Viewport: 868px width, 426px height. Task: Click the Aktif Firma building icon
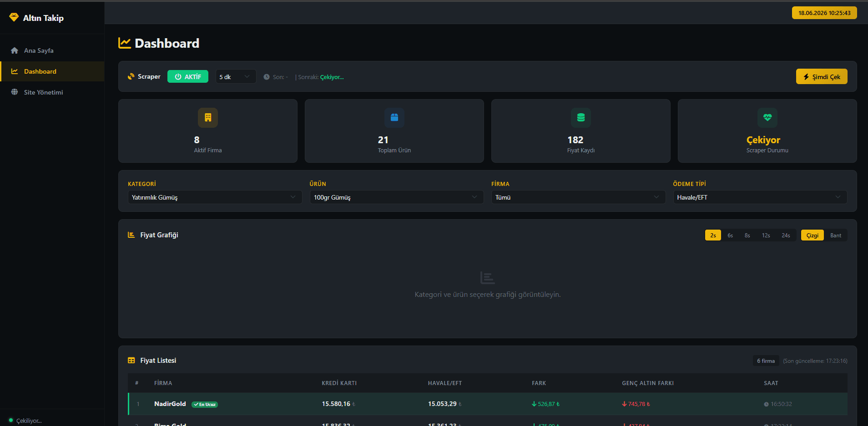(208, 117)
